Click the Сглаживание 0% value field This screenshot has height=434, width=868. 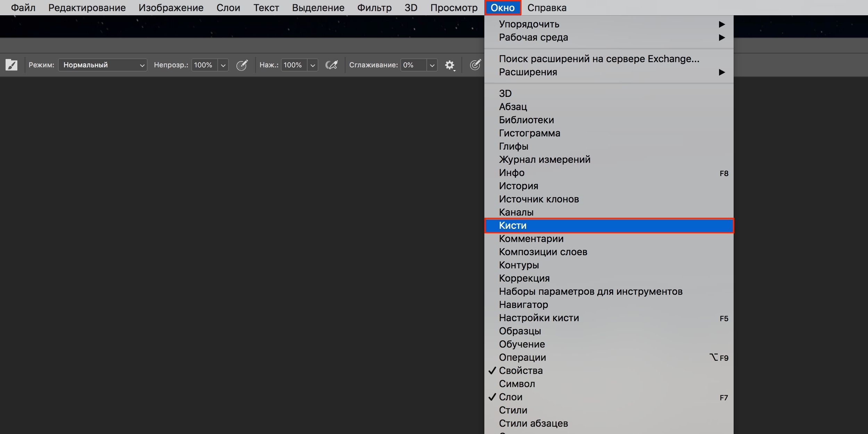(x=413, y=65)
